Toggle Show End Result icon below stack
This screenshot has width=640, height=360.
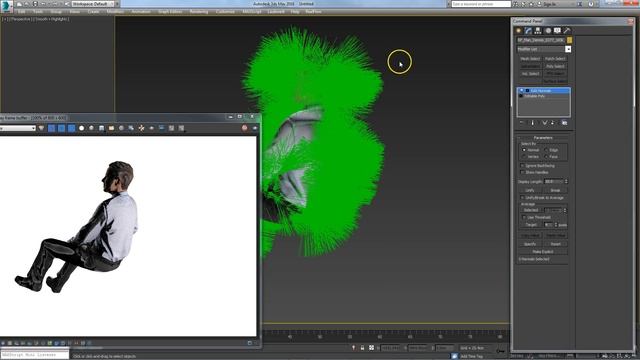[x=533, y=123]
